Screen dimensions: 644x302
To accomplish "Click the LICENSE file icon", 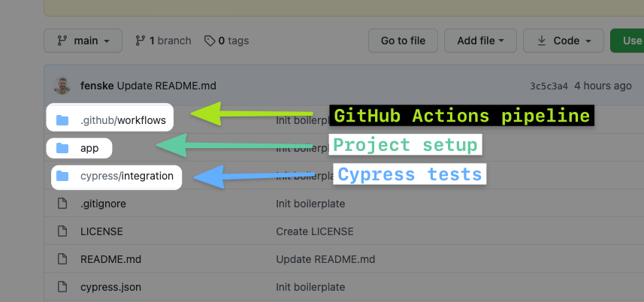I will [62, 231].
